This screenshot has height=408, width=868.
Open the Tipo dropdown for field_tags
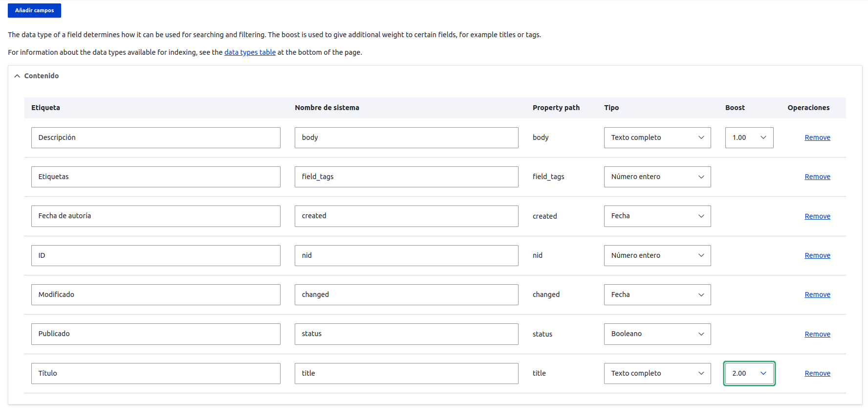coord(657,177)
